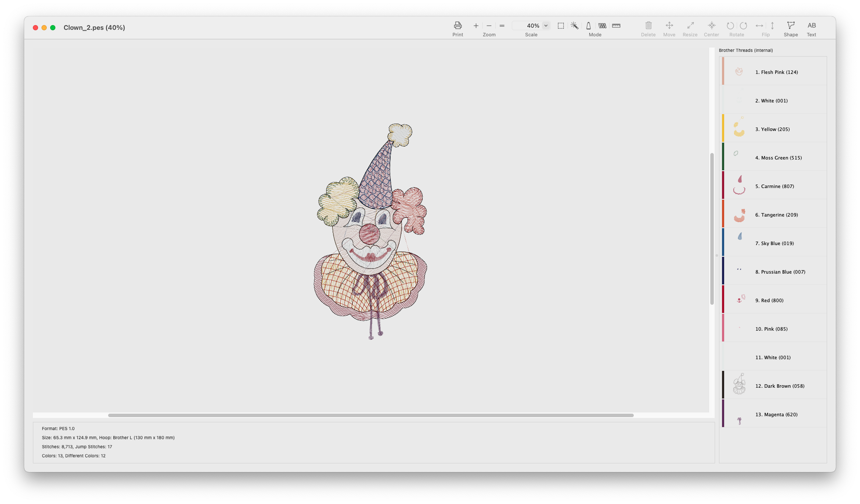860x504 pixels.
Task: Zoom in with the plus button
Action: click(x=476, y=26)
